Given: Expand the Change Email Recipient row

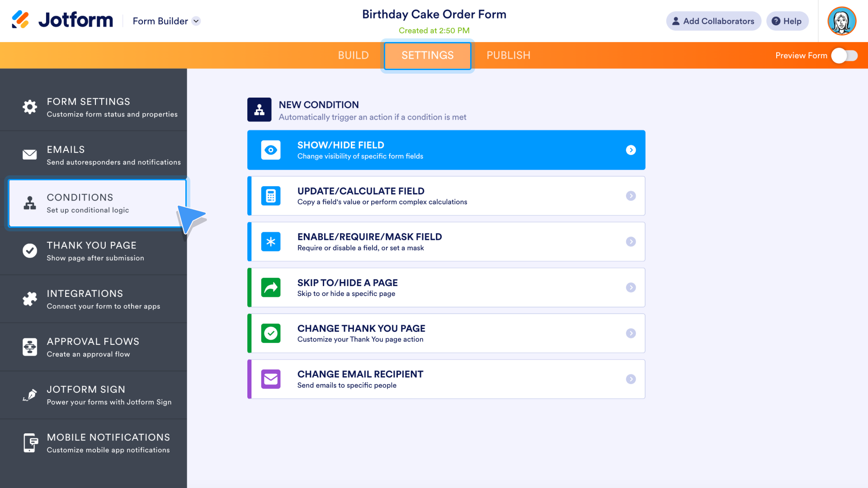Looking at the screenshot, I should [631, 378].
